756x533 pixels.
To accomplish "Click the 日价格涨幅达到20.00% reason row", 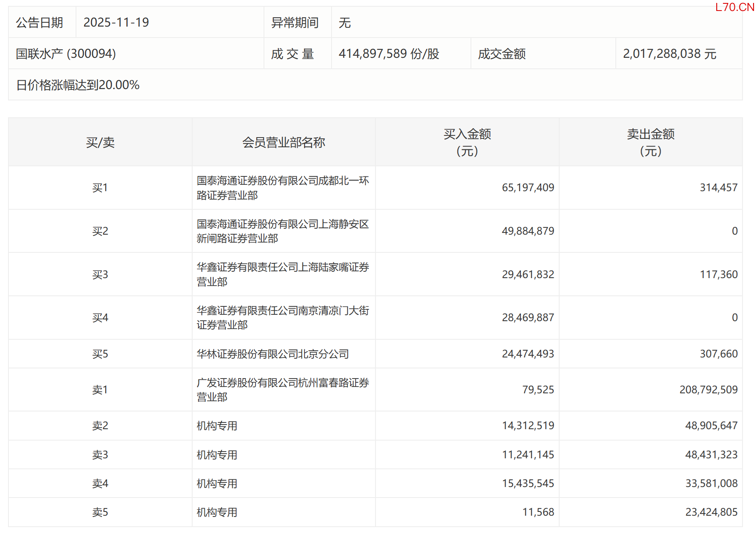I will (x=78, y=85).
